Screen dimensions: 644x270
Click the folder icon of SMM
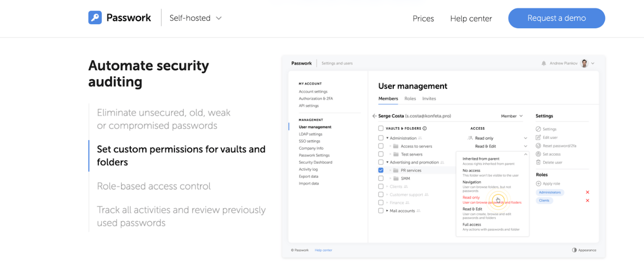point(395,178)
